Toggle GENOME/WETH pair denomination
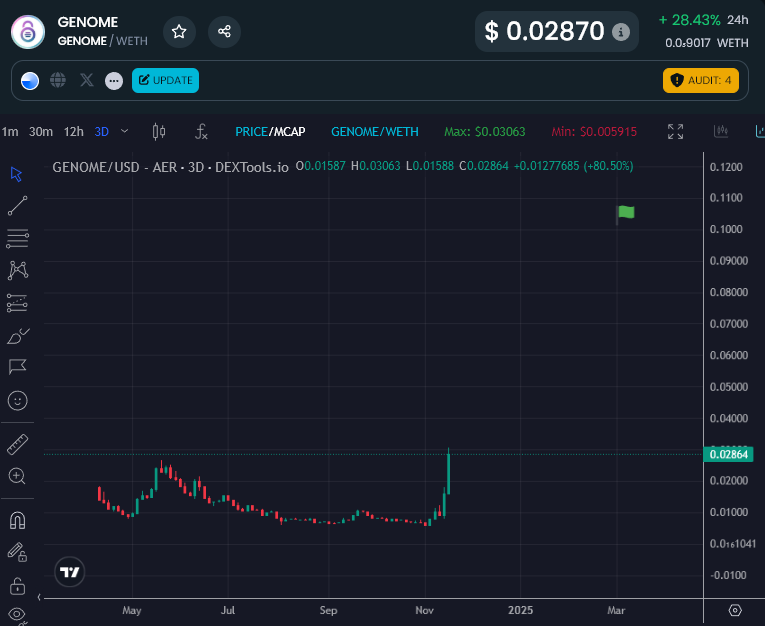This screenshot has height=626, width=765. pos(375,132)
